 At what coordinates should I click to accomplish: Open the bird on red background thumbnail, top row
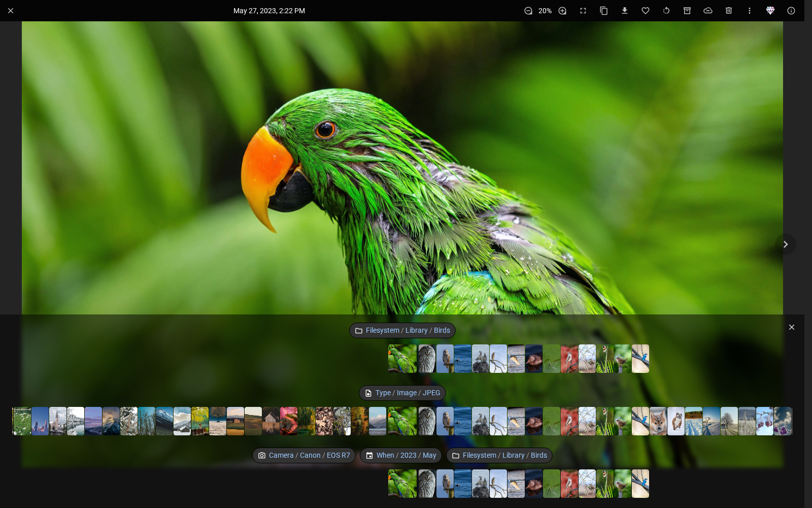click(x=569, y=359)
